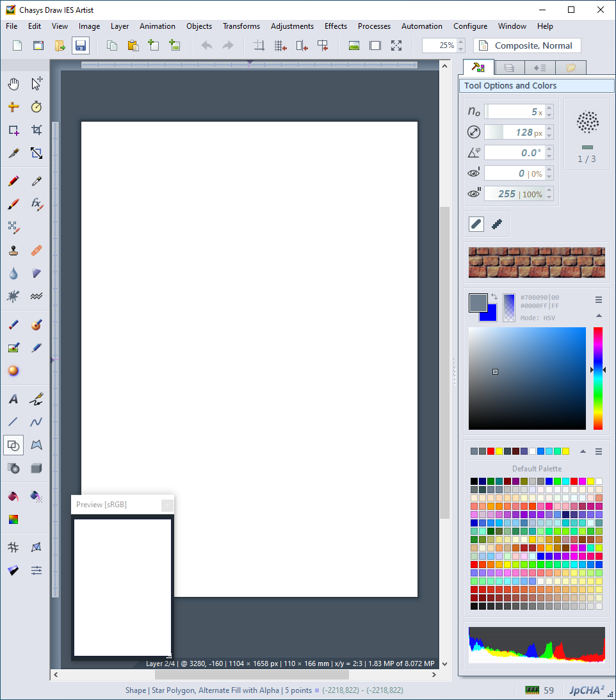Click the Save disk icon in toolbar

click(x=80, y=45)
